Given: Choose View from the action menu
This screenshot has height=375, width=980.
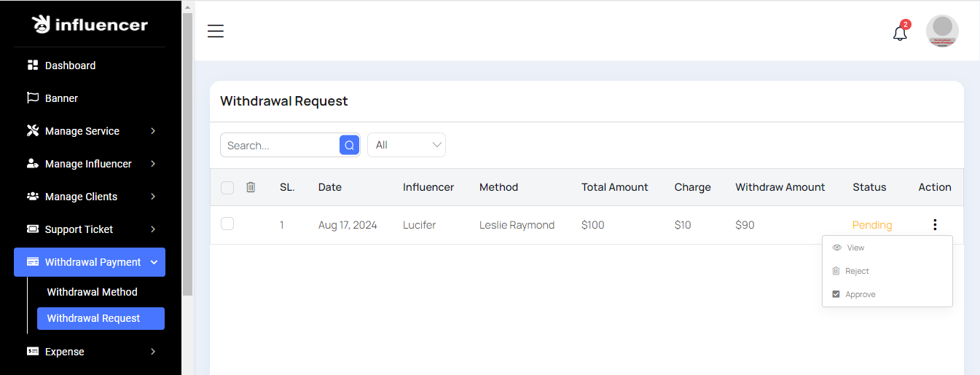Looking at the screenshot, I should click(x=855, y=248).
